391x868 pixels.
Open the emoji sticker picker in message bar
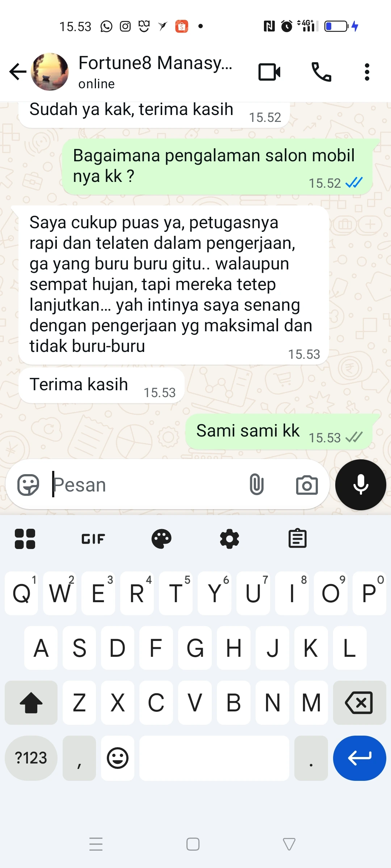coord(28,485)
